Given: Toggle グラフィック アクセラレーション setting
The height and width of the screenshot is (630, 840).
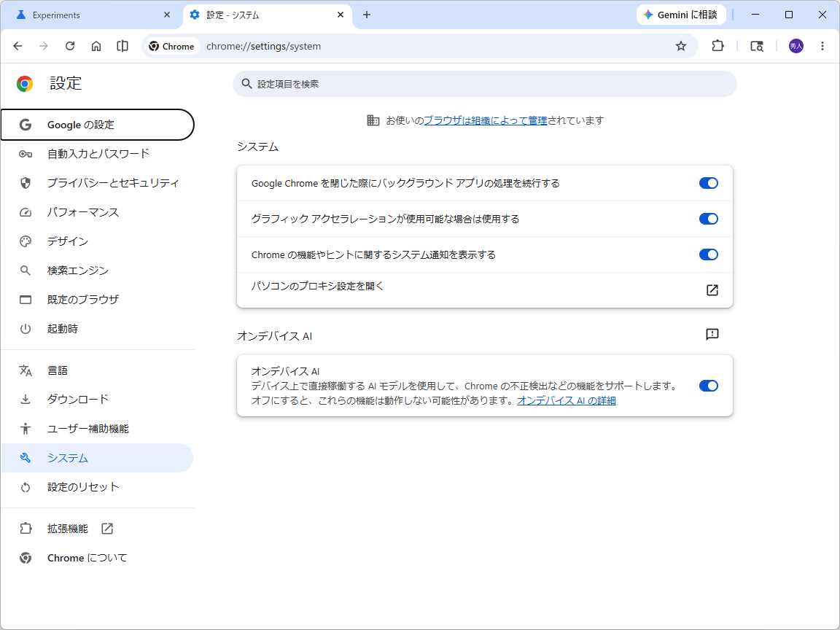Looking at the screenshot, I should tap(708, 219).
